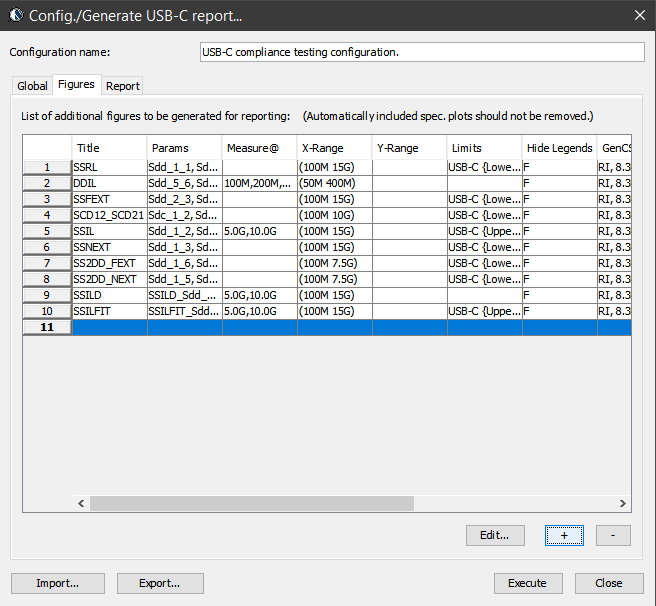This screenshot has height=606, width=656.
Task: Click the SSFEXT title cell
Action: (109, 200)
